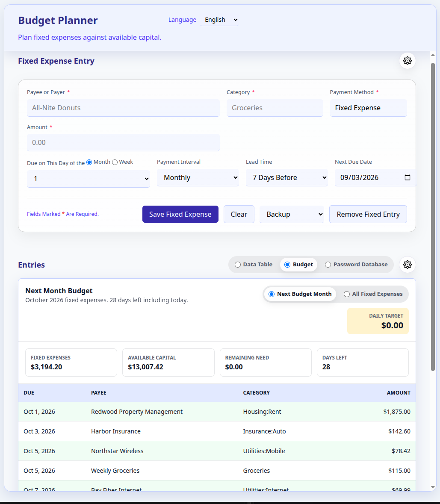Switch Entries view to Password Database
This screenshot has width=440, height=504.
click(x=356, y=265)
